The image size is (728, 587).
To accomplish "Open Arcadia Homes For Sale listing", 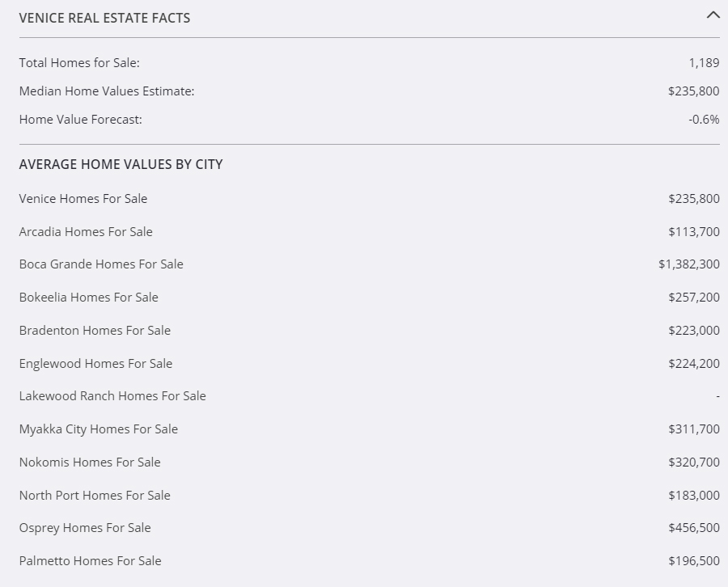I will [86, 232].
